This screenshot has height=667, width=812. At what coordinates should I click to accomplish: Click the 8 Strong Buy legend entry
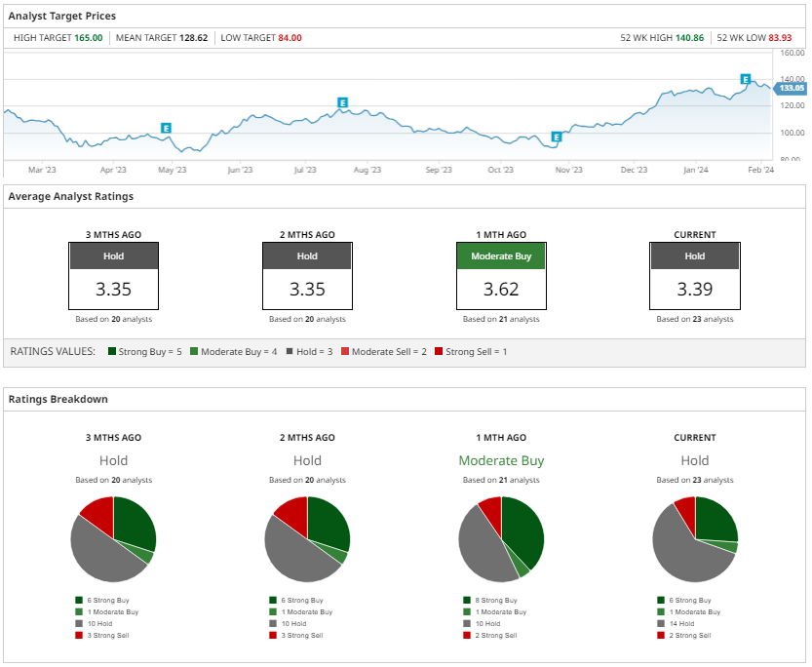pos(494,600)
